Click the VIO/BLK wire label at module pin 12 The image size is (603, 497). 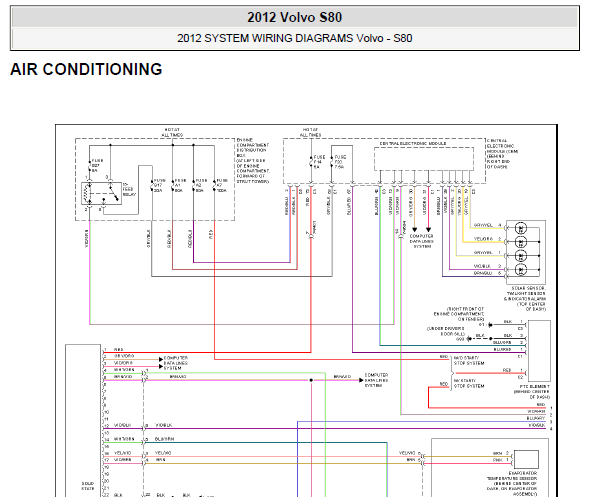(x=123, y=425)
